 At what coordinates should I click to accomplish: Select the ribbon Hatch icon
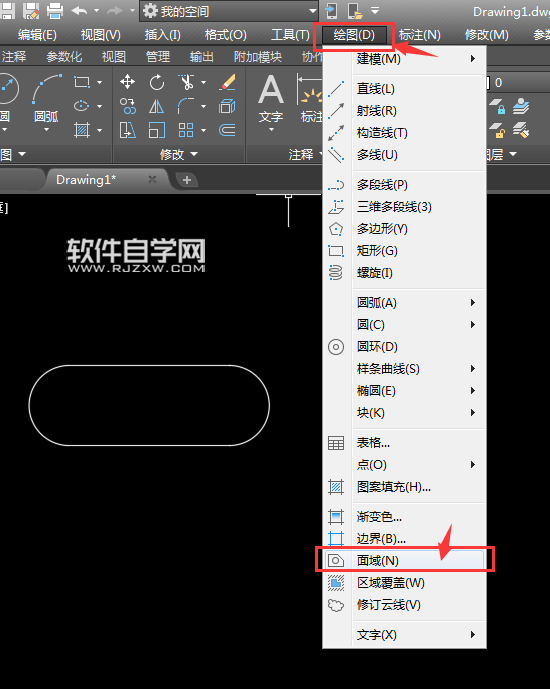(x=82, y=130)
